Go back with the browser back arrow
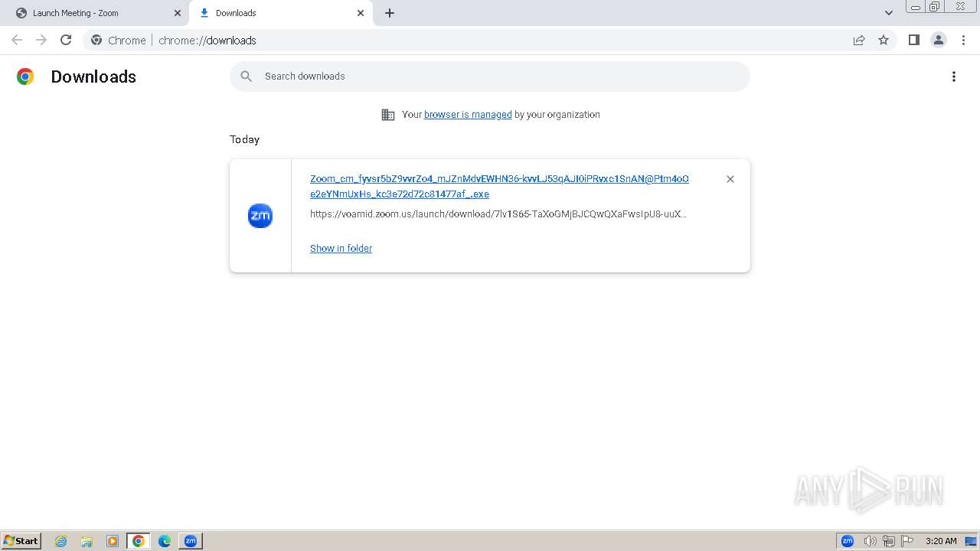Screen dimensions: 980x551 (17, 40)
